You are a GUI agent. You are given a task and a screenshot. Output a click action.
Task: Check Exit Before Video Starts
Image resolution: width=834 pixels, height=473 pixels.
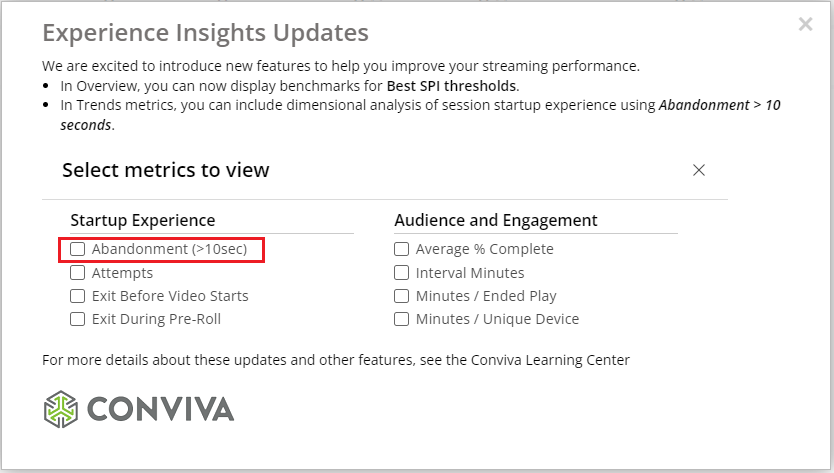[x=78, y=296]
